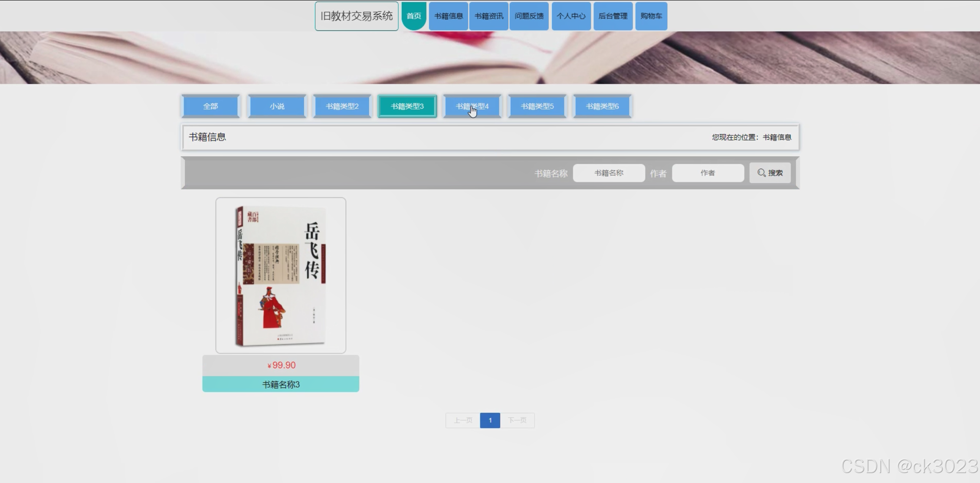Open 后台管理 admin link
Viewport: 980px width, 483px height.
(x=613, y=16)
